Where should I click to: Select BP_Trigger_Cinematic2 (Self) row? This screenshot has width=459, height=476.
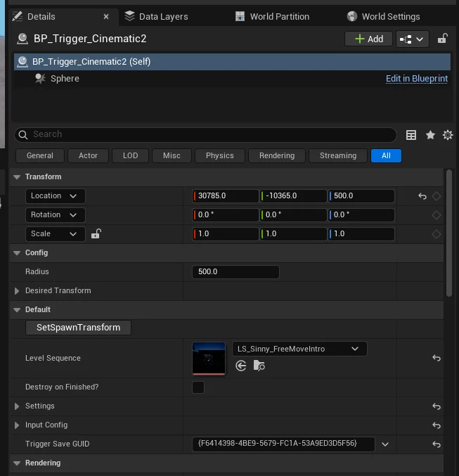coord(232,62)
